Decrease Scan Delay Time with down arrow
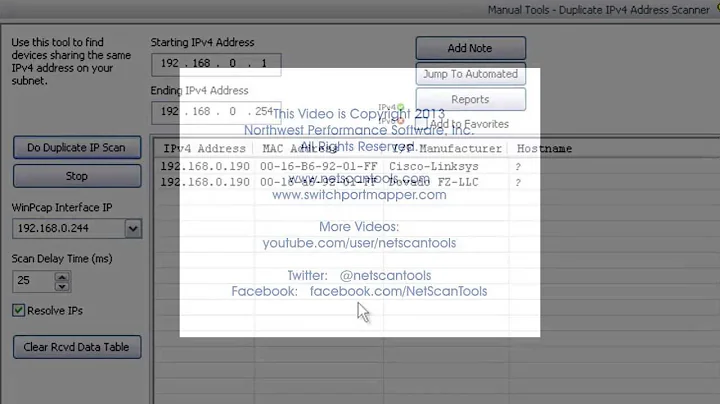The width and height of the screenshot is (720, 404). point(62,286)
